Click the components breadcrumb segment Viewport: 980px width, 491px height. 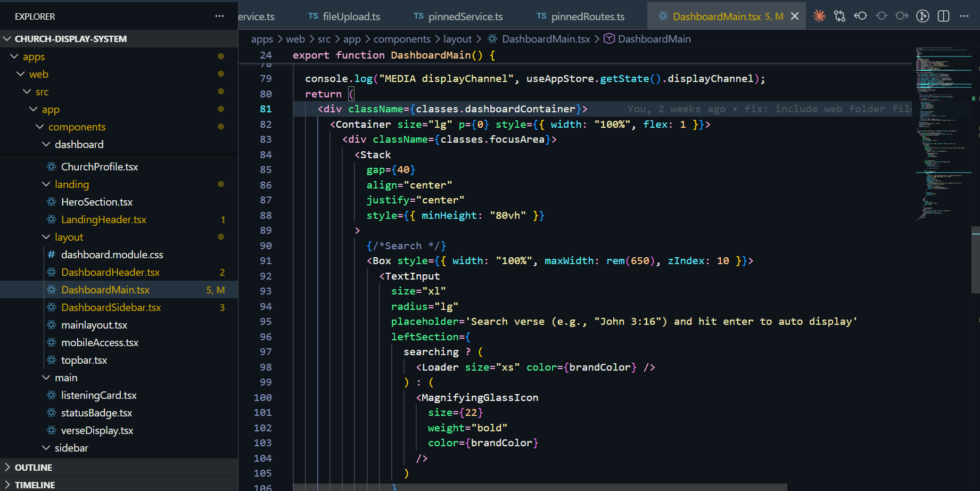pos(401,39)
